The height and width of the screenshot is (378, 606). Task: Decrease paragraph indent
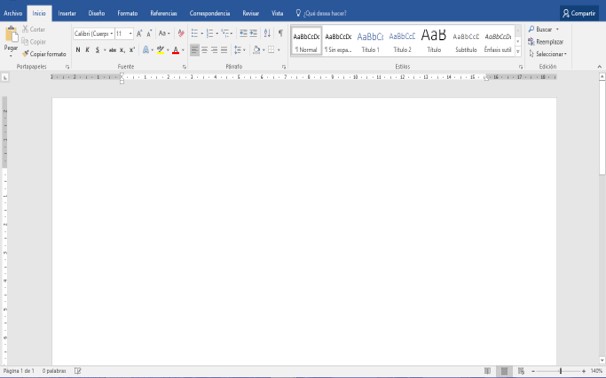[243, 33]
